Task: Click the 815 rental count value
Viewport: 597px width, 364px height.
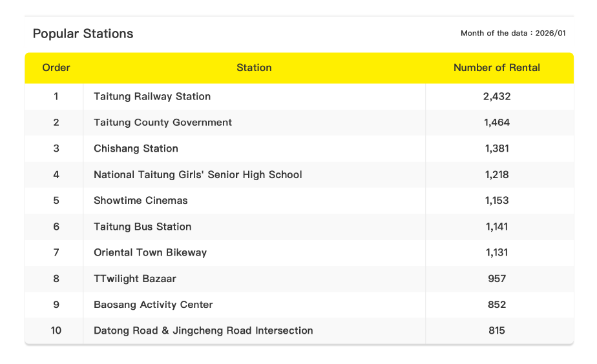Action: (496, 330)
